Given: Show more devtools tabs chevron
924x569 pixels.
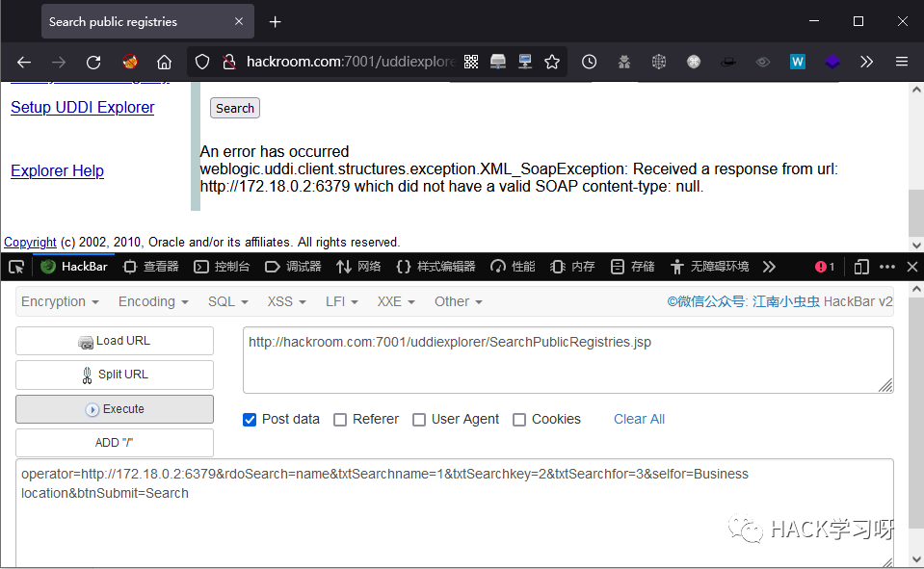Looking at the screenshot, I should click(769, 267).
